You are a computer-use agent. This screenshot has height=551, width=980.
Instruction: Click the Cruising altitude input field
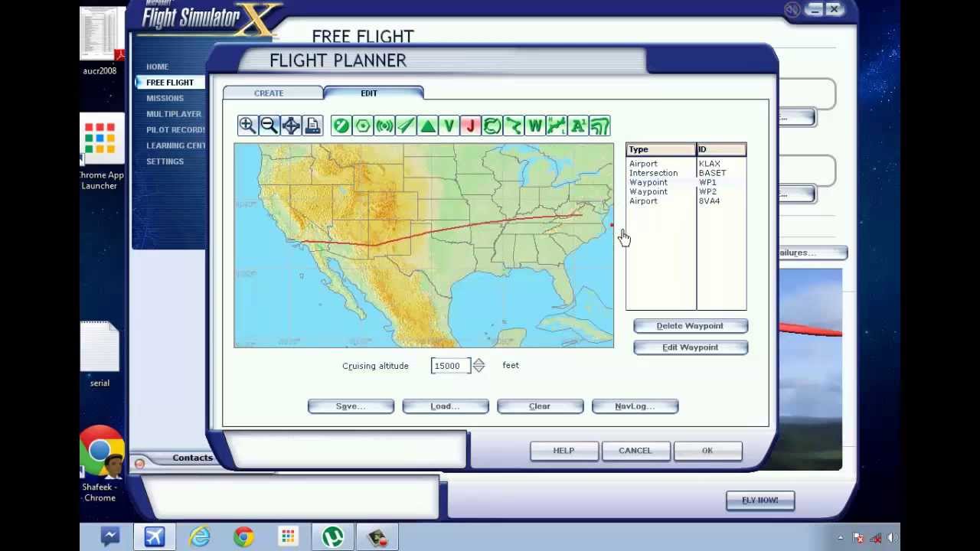click(449, 366)
